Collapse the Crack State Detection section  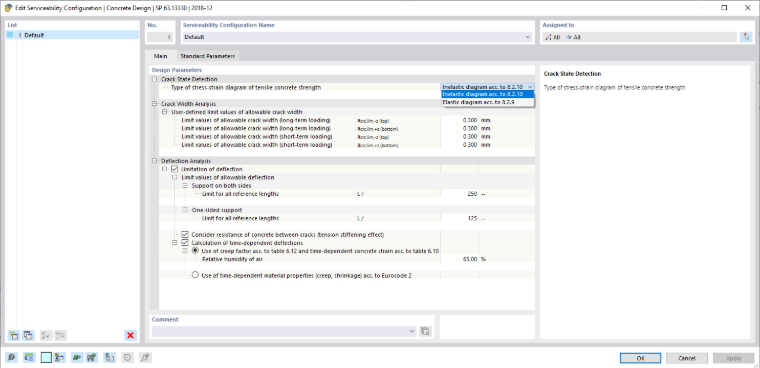click(x=155, y=79)
